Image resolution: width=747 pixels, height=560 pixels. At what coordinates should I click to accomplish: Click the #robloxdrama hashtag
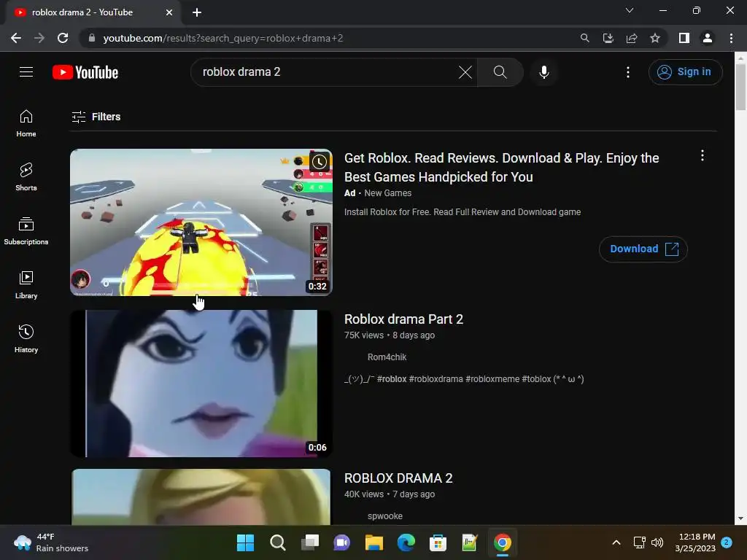436,379
